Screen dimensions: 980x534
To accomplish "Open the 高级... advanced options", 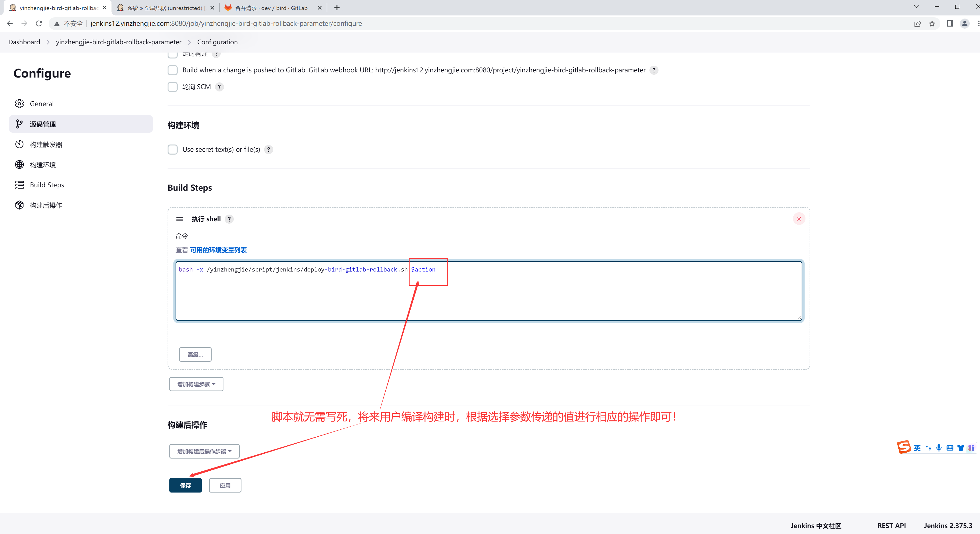I will 195,354.
